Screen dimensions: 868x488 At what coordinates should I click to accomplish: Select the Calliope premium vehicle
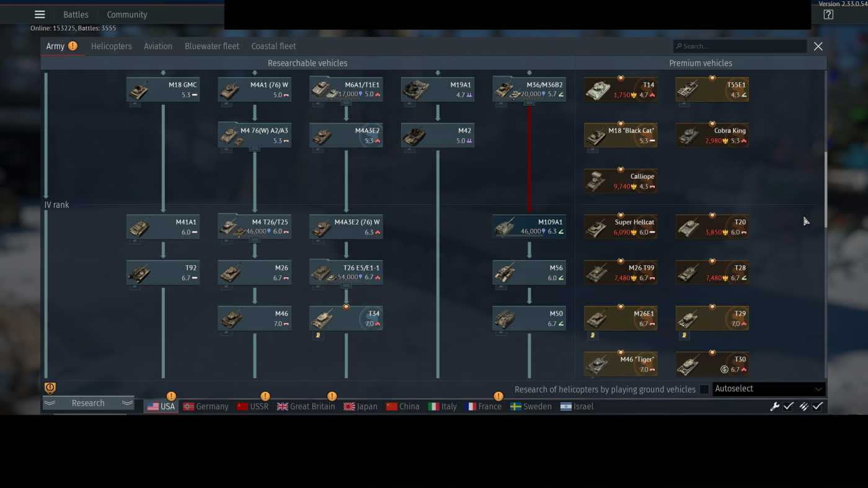621,181
